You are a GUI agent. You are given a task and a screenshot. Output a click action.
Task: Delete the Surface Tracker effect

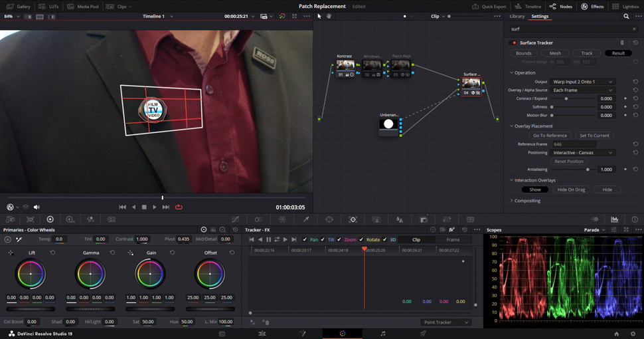tap(622, 43)
